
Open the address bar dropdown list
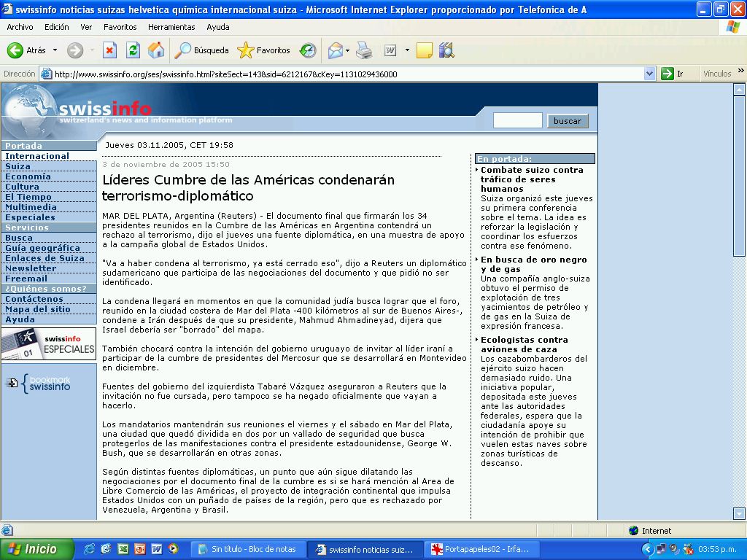coord(650,74)
